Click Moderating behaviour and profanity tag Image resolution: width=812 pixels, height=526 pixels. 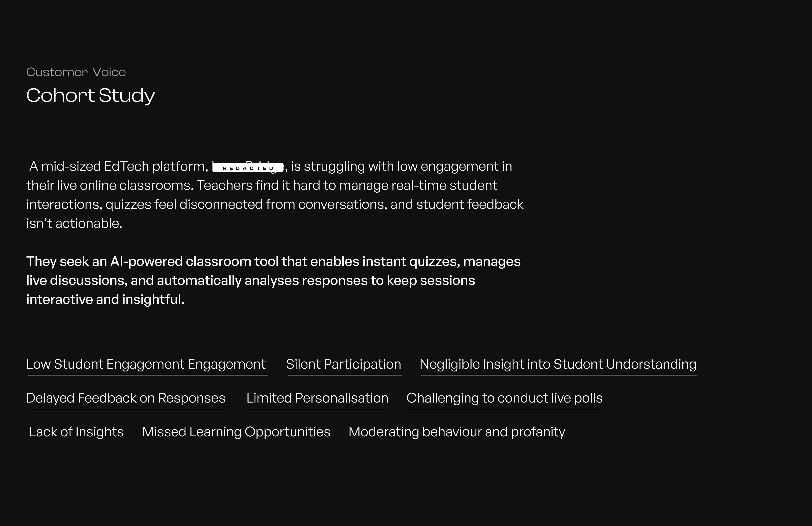(457, 432)
